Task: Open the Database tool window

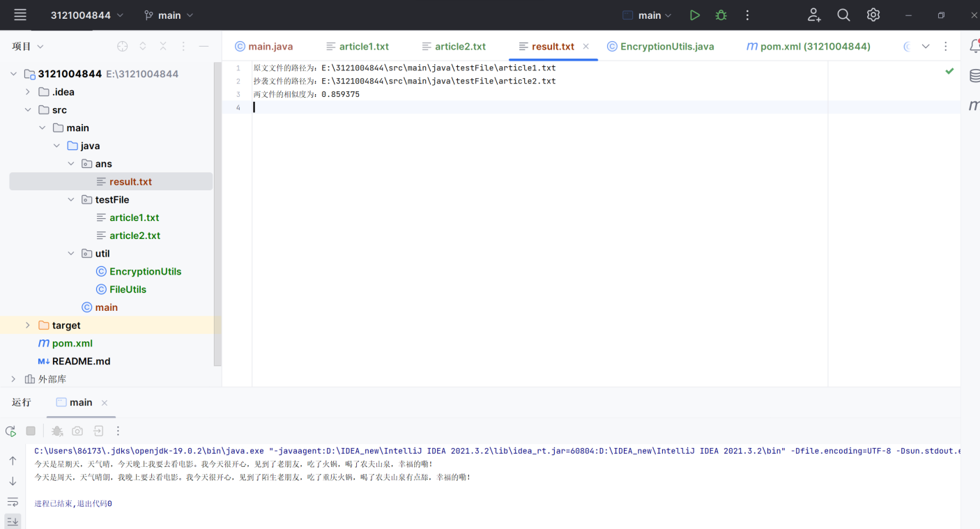Action: click(974, 76)
